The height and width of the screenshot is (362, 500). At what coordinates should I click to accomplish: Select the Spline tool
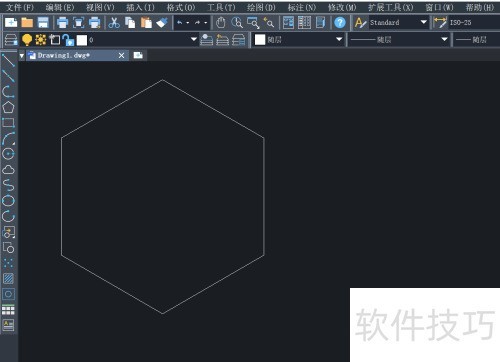tap(8, 185)
